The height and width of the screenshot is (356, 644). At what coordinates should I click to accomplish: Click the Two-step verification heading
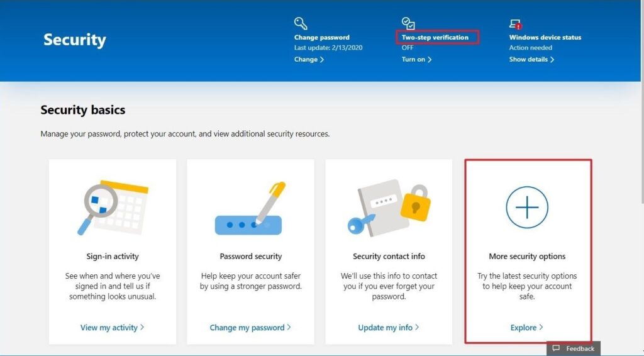click(435, 37)
